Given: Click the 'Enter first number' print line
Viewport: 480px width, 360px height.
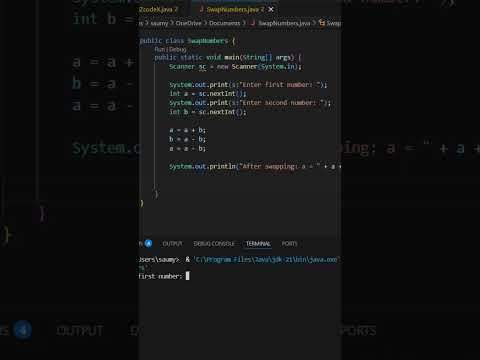Looking at the screenshot, I should [x=248, y=85].
